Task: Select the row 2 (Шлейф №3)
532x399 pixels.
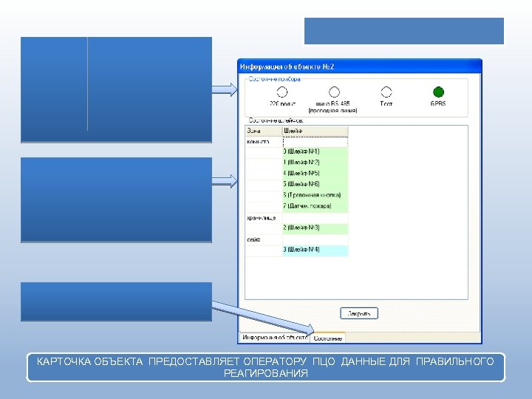Action: 316,228
